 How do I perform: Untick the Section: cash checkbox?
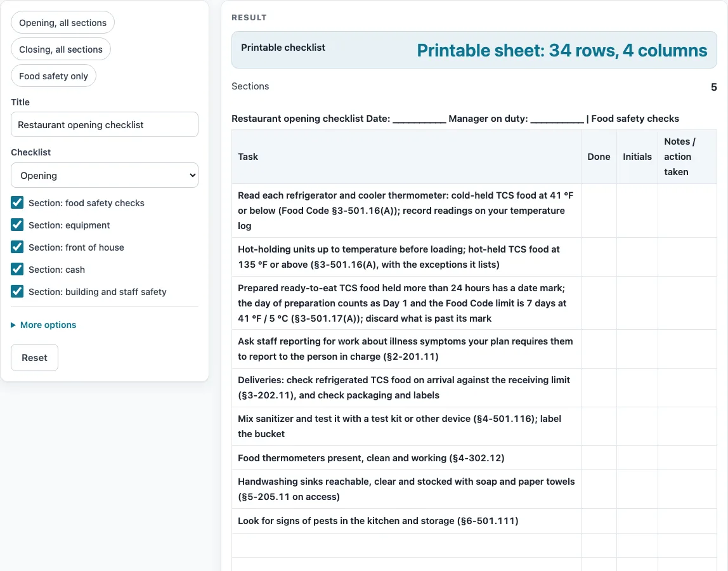[17, 270]
